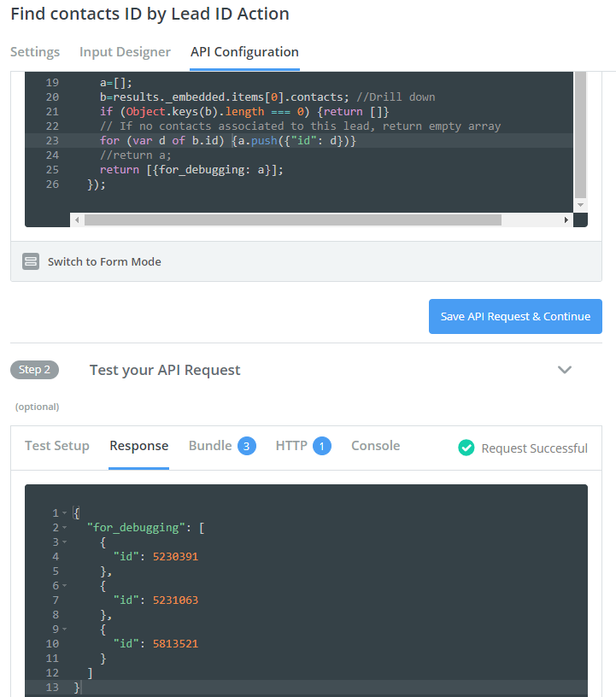The width and height of the screenshot is (616, 697).
Task: Click the horizontal scrollbar left arrow
Action: point(77,220)
